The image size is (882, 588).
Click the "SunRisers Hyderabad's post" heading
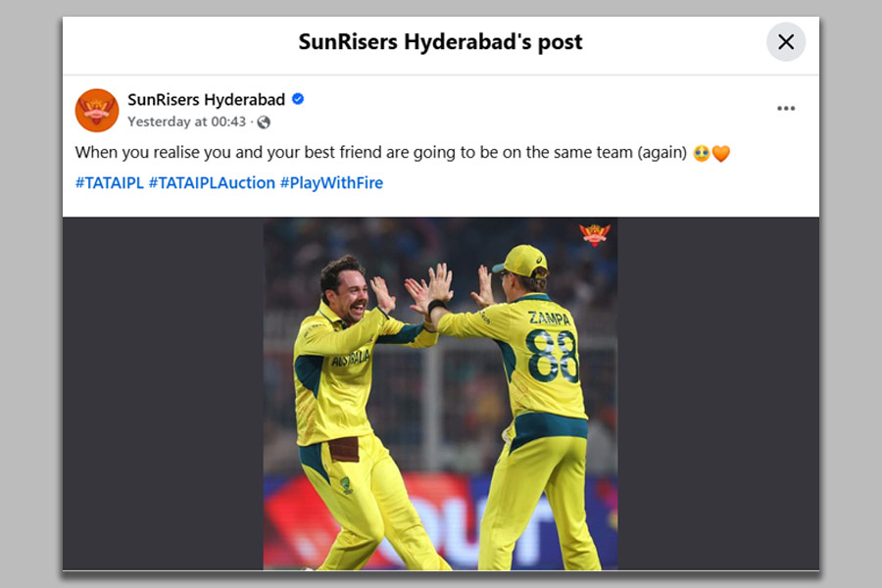coord(440,42)
